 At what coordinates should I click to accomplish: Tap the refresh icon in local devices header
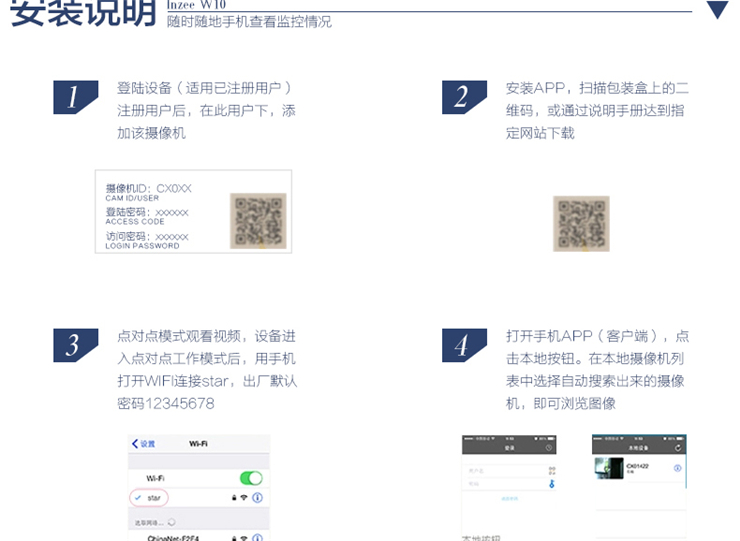(x=678, y=446)
